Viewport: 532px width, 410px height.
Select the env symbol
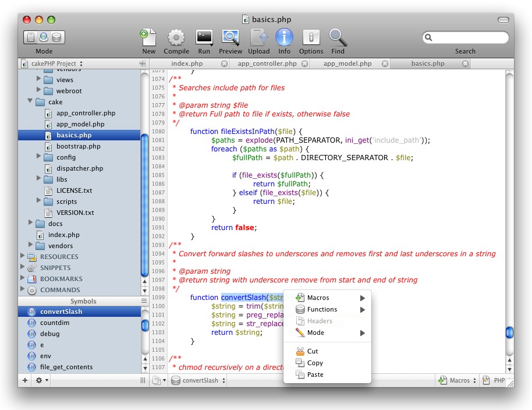(x=79, y=356)
